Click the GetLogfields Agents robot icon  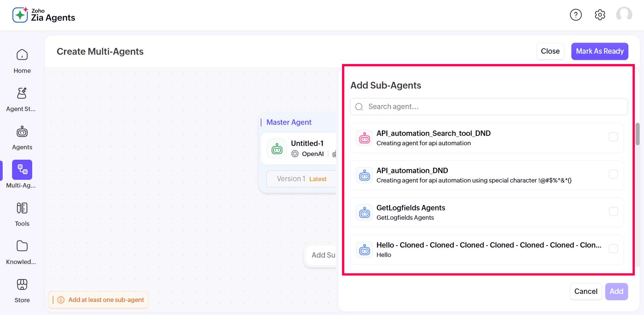[364, 212]
